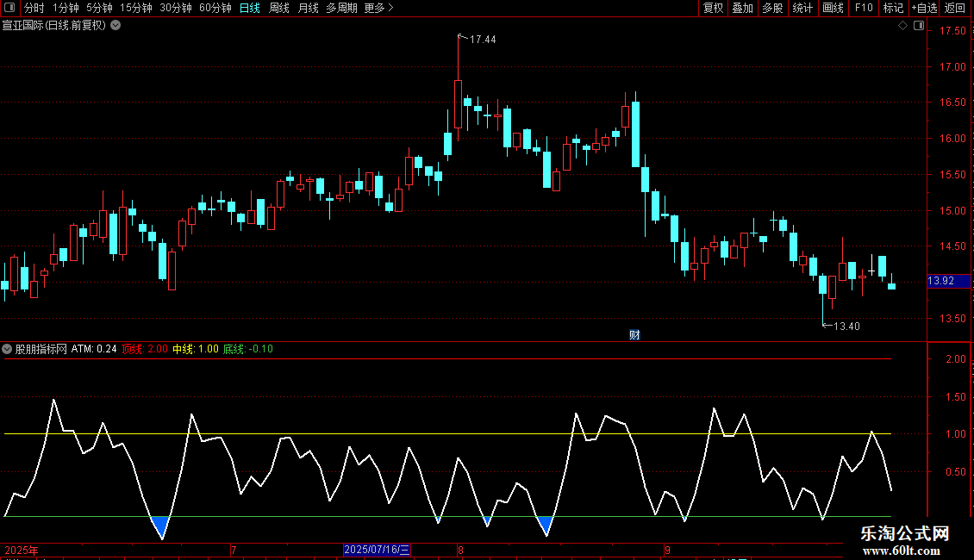
Task: Click the 底线: -0.10 label
Action: tap(248, 349)
